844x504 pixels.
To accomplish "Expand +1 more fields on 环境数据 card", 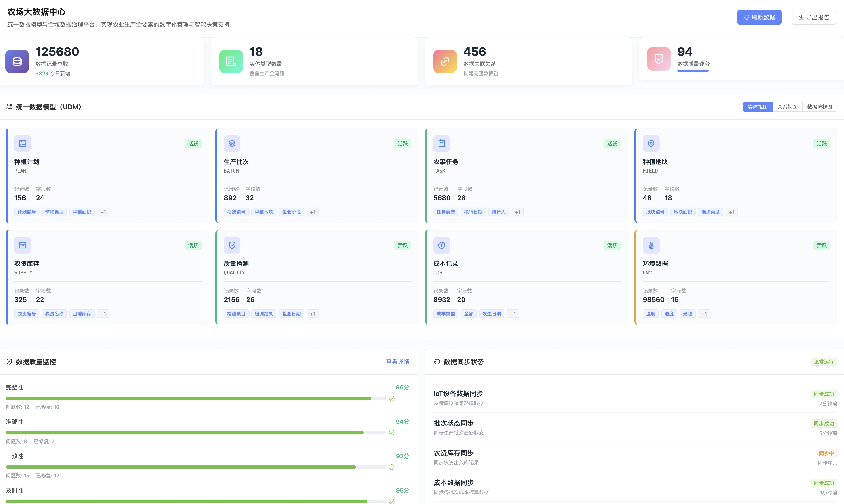I will pyautogui.click(x=704, y=314).
